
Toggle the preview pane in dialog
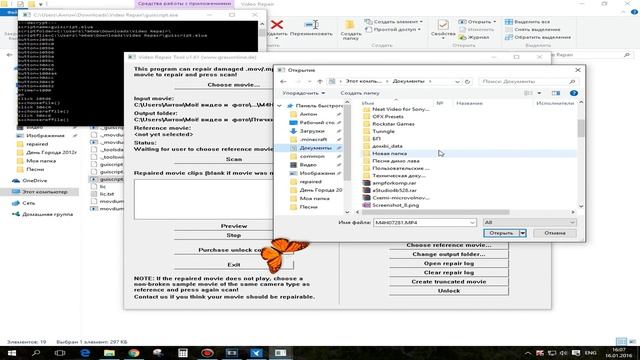[x=556, y=93]
